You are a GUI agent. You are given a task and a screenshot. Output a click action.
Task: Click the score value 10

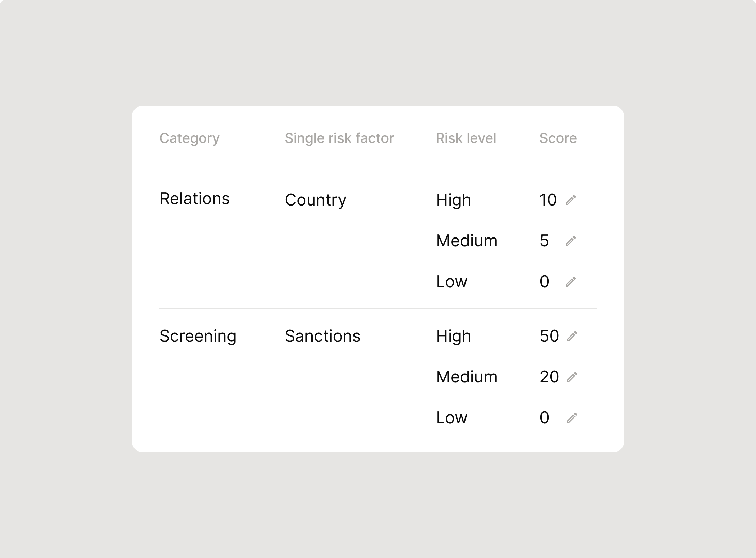point(548,200)
